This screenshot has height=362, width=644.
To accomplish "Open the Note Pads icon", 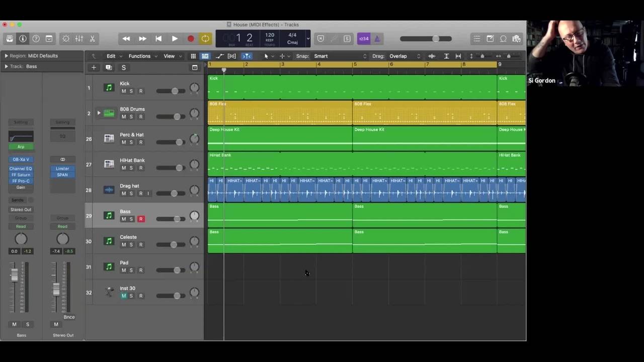I will 490,39.
